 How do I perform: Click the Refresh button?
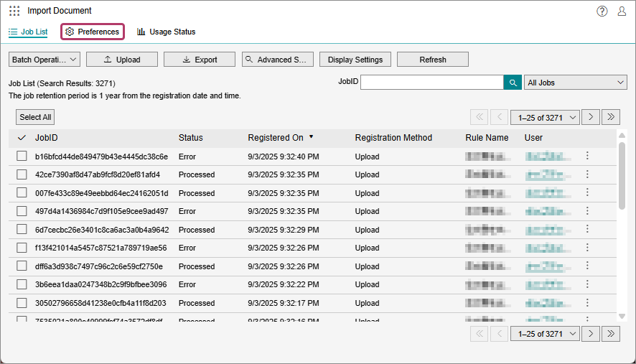click(432, 60)
